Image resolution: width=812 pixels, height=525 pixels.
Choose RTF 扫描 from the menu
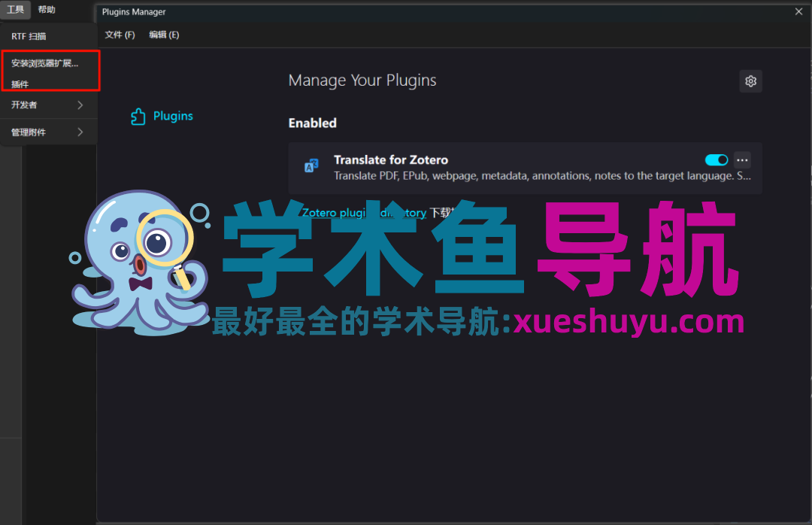click(49, 36)
